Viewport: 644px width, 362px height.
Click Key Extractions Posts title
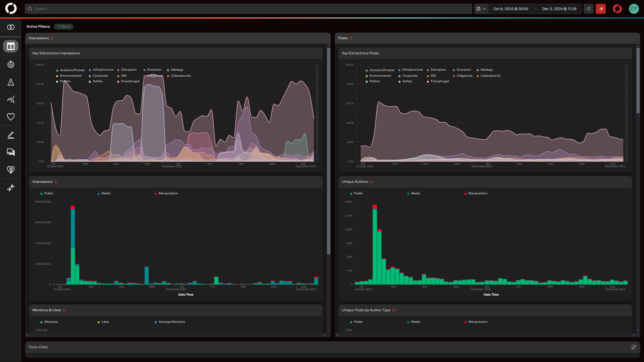click(360, 53)
